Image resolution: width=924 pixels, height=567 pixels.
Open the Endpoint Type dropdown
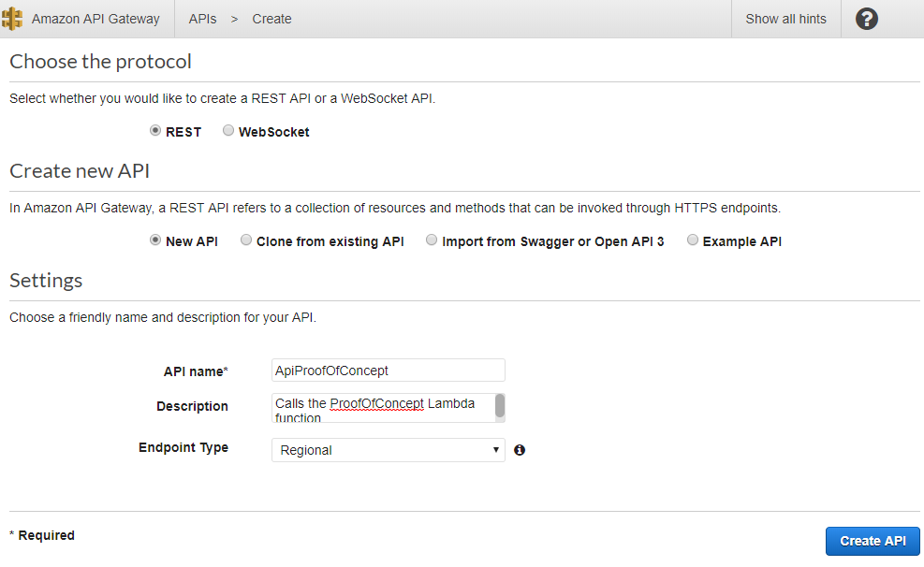tap(388, 450)
